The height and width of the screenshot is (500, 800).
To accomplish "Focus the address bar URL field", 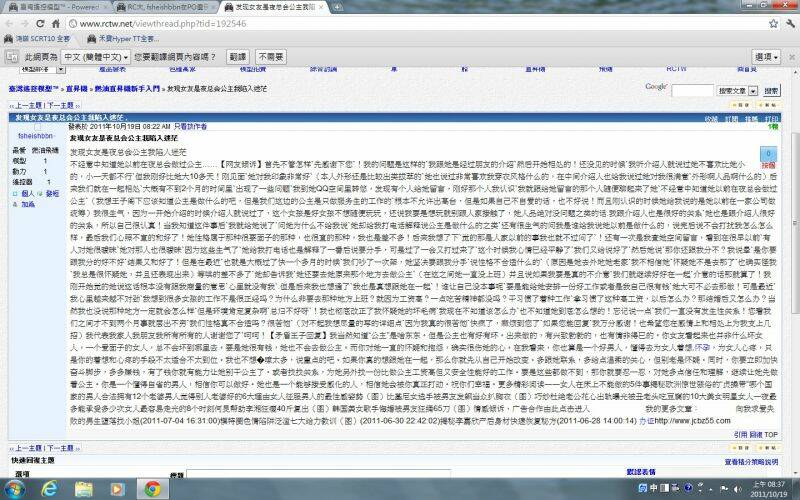I will (x=416, y=23).
